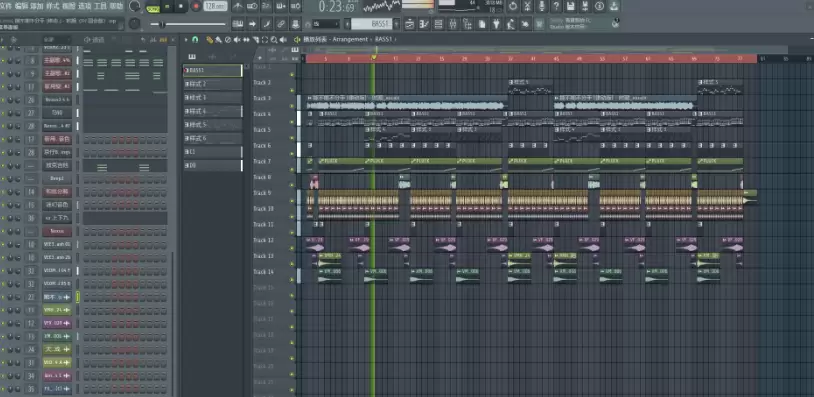Screen dimensions: 814x397
Task: Click the Deep1 channel button
Action: tap(57, 179)
